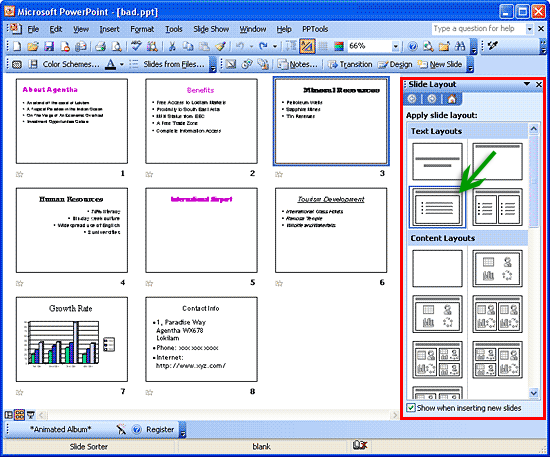Uncheck Show when inserting new slides
This screenshot has width=550, height=457.
click(x=411, y=408)
